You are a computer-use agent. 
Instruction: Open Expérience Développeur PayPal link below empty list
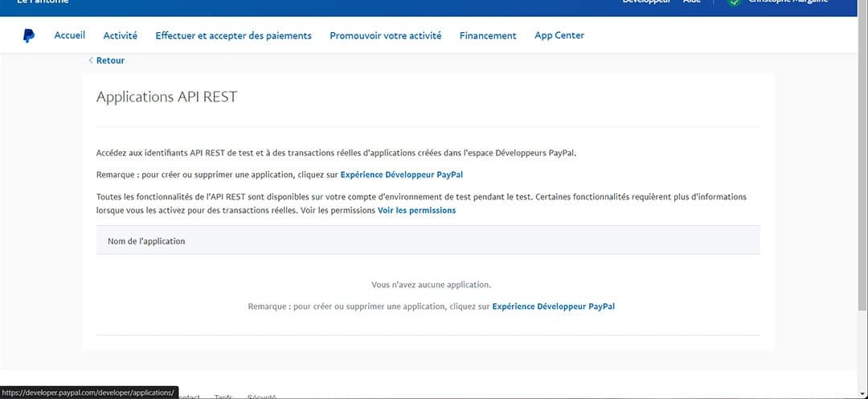click(553, 306)
